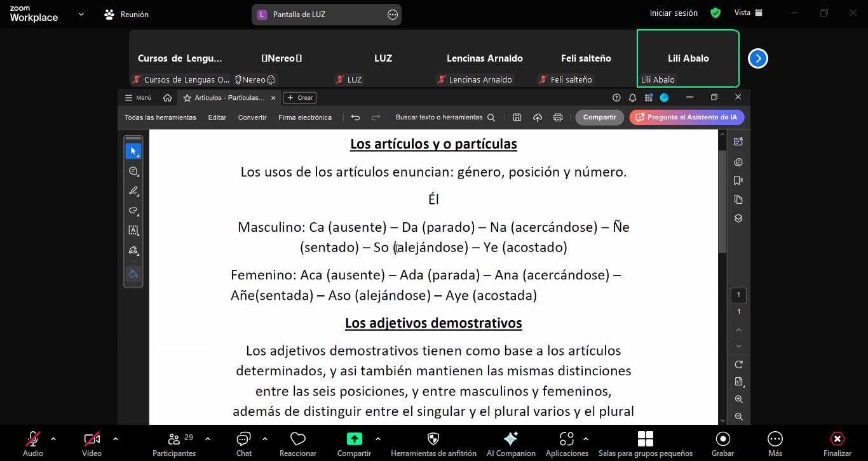Select Lili Abalo participant thumbnail
Image resolution: width=868 pixels, height=461 pixels.
pyautogui.click(x=688, y=58)
